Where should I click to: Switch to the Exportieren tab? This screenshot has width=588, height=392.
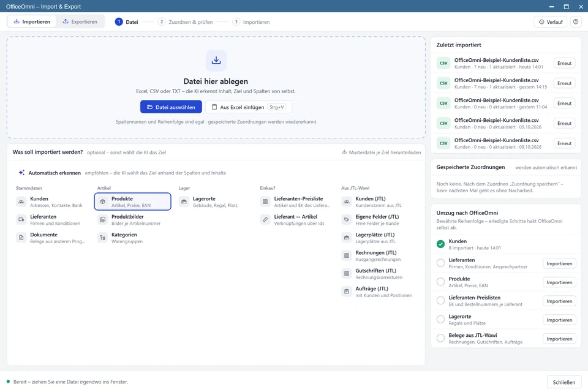click(80, 22)
